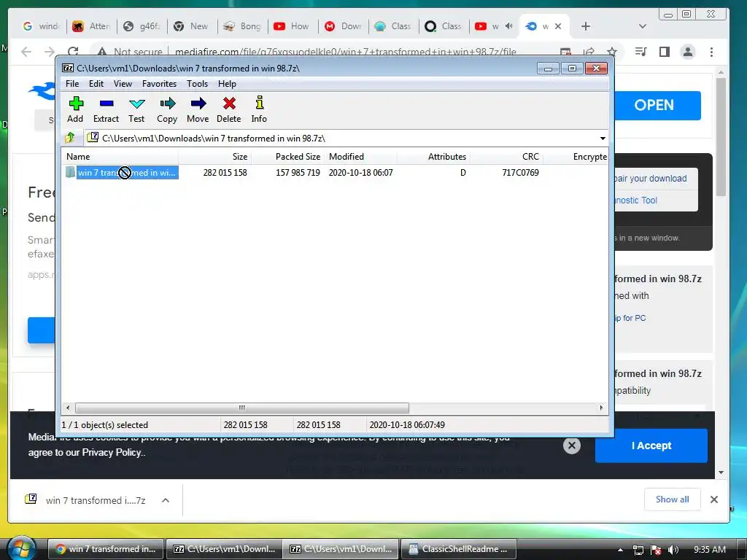Show hidden tray icons arrow

[x=620, y=550]
